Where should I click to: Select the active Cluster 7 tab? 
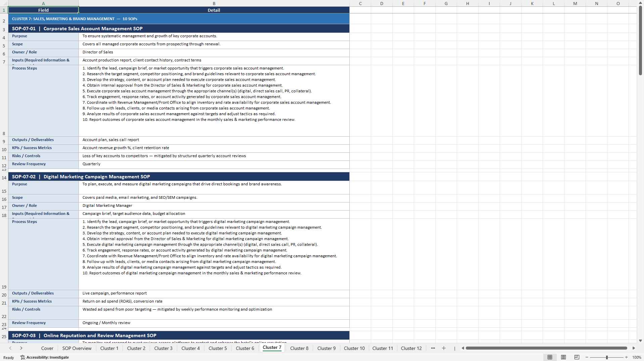(x=272, y=348)
